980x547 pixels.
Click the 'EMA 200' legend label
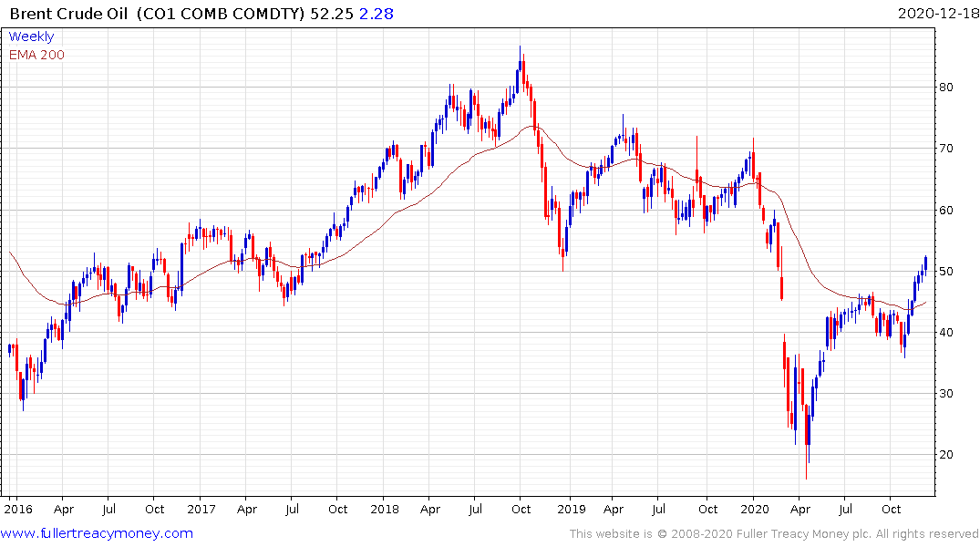36,55
